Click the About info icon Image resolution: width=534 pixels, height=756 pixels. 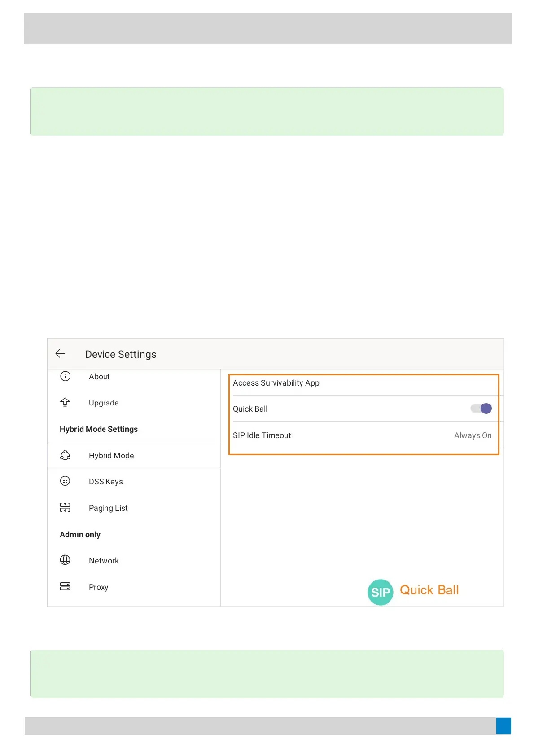pyautogui.click(x=66, y=376)
